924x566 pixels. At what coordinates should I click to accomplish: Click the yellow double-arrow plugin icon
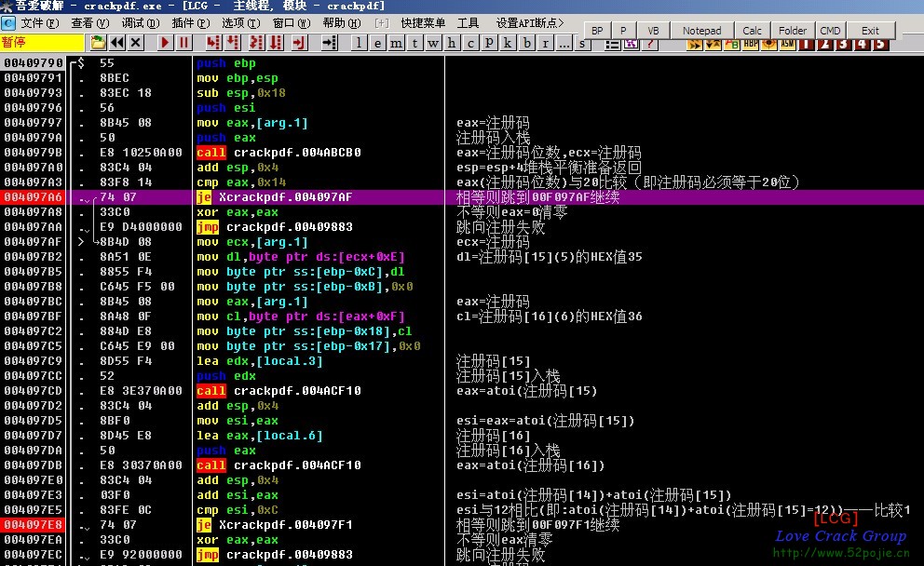(x=694, y=44)
